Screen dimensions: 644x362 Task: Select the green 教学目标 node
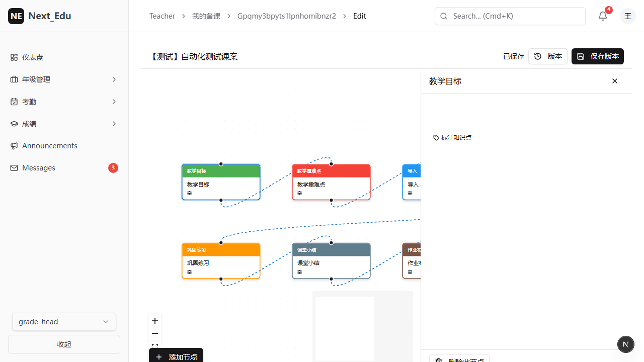tap(221, 182)
